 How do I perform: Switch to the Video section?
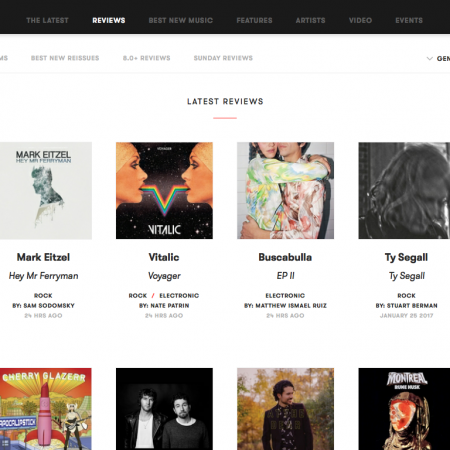[x=360, y=20]
